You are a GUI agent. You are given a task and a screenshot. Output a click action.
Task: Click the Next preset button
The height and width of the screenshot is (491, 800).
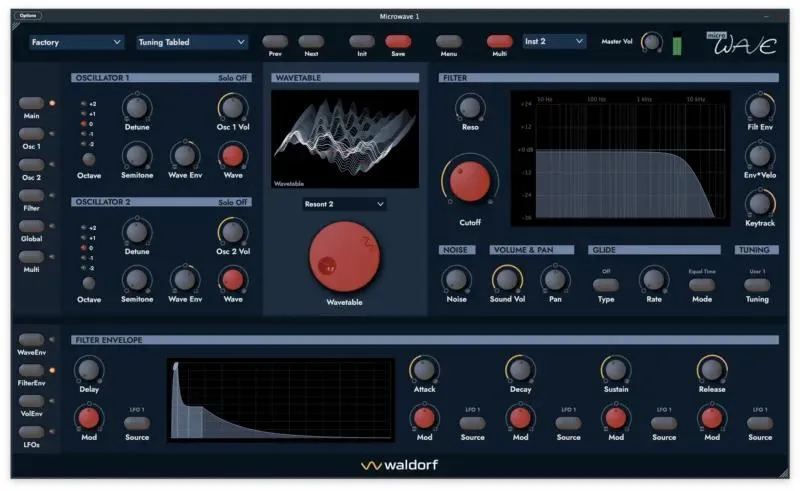(311, 41)
